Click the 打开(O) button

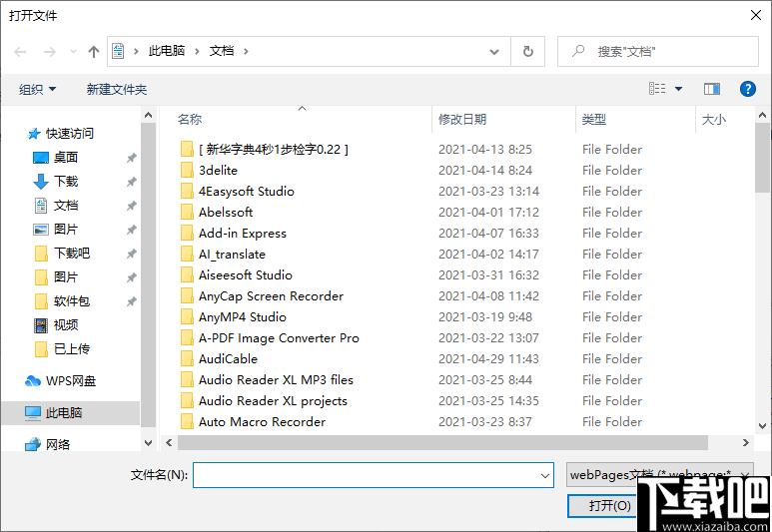pos(609,506)
